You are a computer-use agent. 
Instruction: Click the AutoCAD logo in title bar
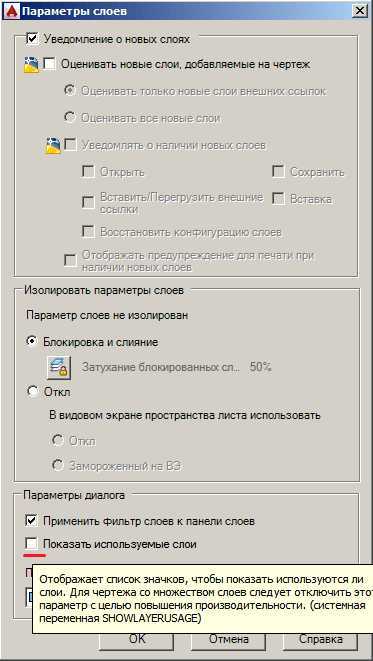coord(11,11)
